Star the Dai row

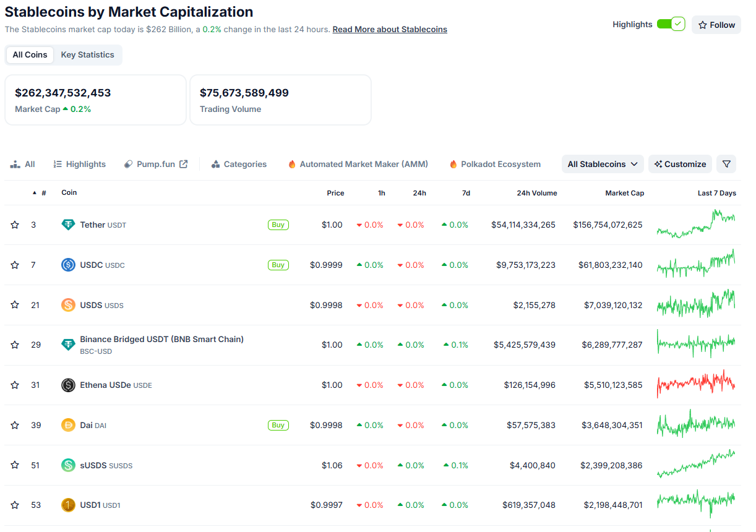tap(15, 425)
